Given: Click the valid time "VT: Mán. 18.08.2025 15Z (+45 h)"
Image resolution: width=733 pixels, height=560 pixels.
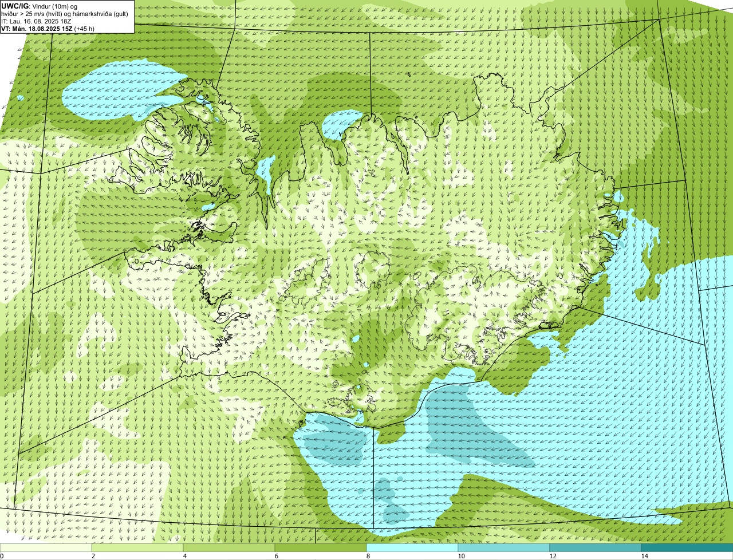Looking at the screenshot, I should tap(48, 28).
